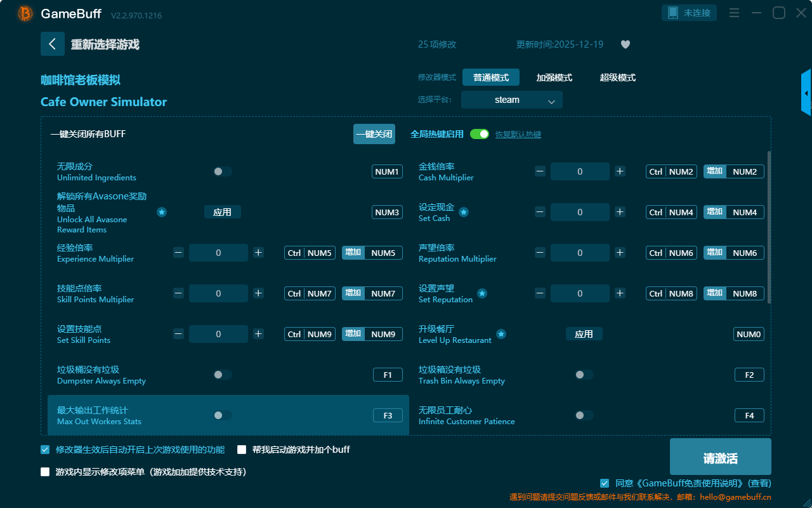This screenshot has height=508, width=812.
Task: Click the GameBuff logo icon
Action: click(25, 13)
